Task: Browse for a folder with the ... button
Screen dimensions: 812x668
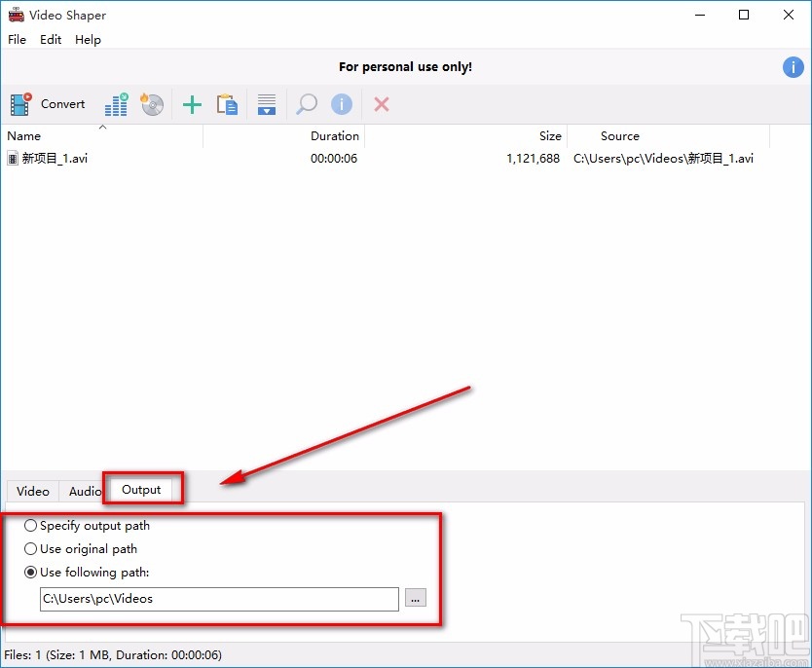Action: coord(416,598)
